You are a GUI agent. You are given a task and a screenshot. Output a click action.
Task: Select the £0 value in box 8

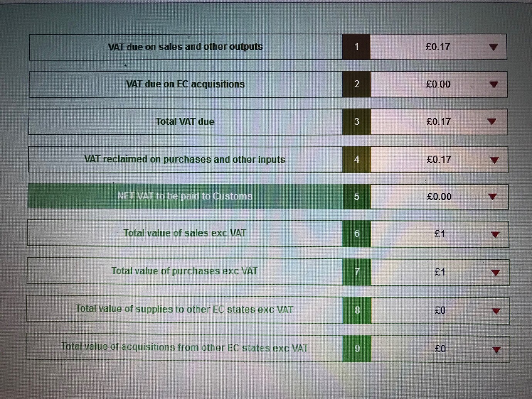coord(439,310)
